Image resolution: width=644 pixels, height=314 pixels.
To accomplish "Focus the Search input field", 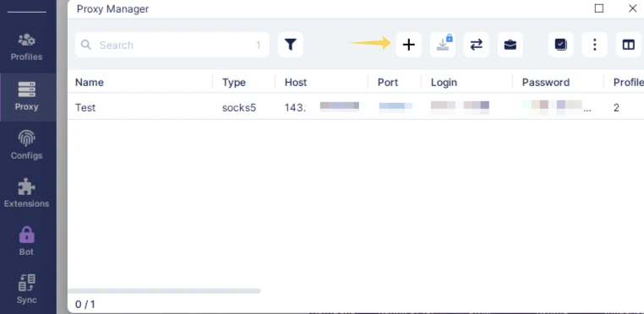I will 172,45.
